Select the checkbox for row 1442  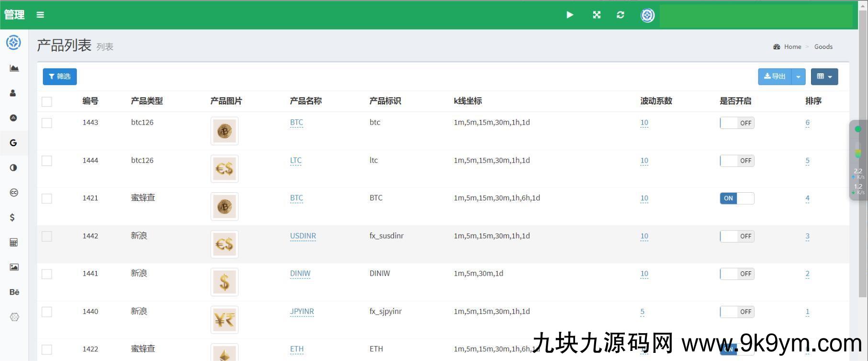point(47,236)
